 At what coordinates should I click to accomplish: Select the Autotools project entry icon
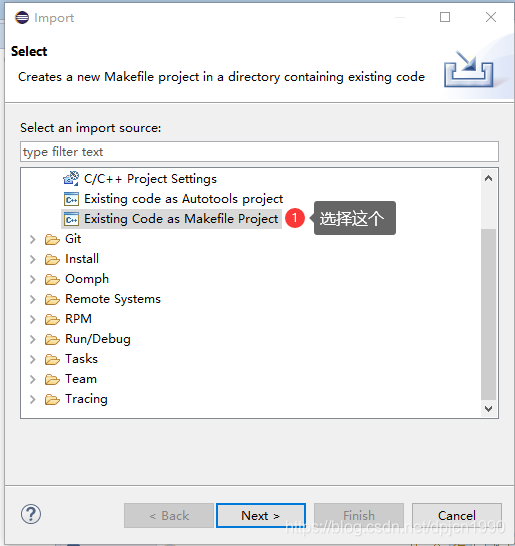point(71,199)
